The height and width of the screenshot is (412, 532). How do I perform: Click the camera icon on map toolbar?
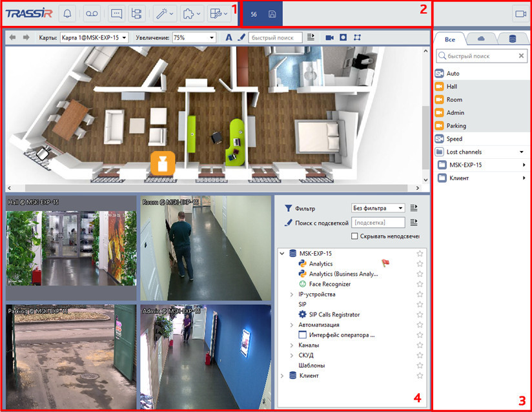pyautogui.click(x=329, y=37)
